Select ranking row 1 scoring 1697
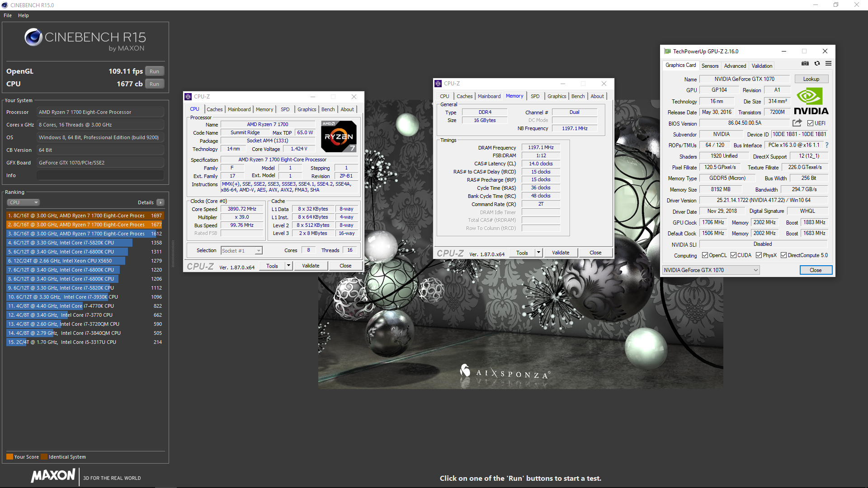This screenshot has width=868, height=488. [x=85, y=216]
